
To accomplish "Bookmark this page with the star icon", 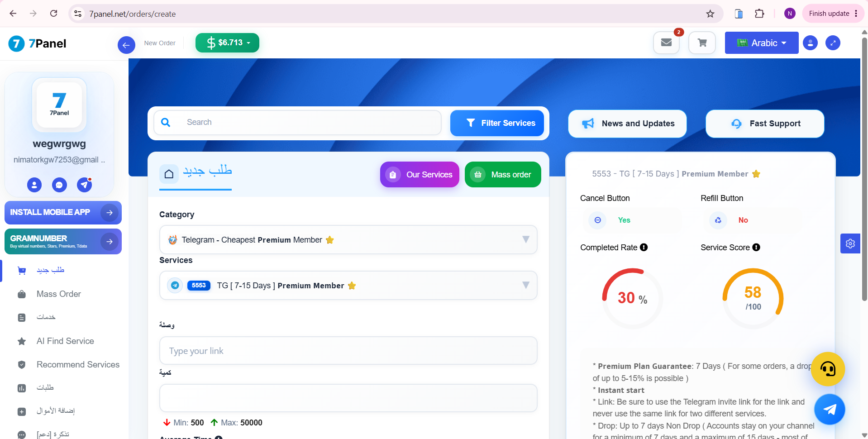I will pyautogui.click(x=710, y=14).
